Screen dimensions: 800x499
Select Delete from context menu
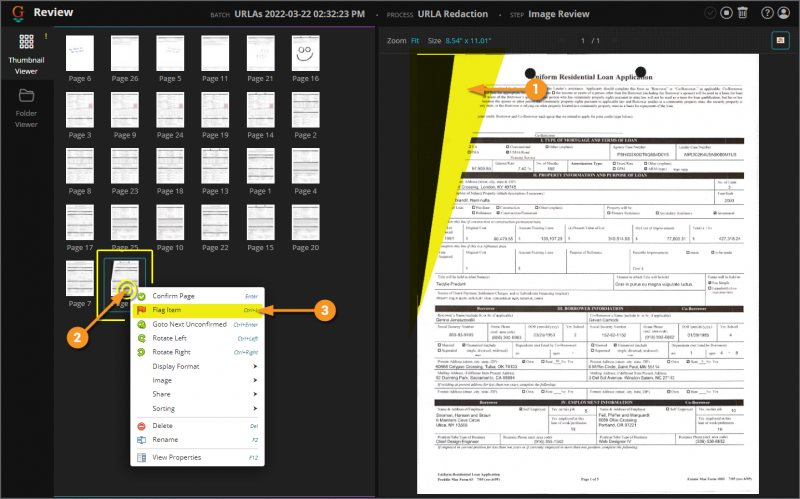(x=197, y=426)
